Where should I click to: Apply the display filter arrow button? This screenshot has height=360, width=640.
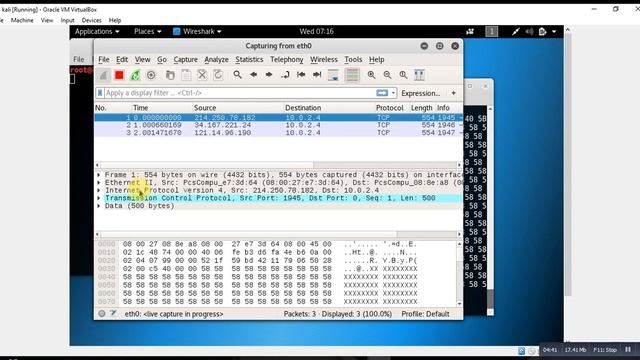point(382,93)
